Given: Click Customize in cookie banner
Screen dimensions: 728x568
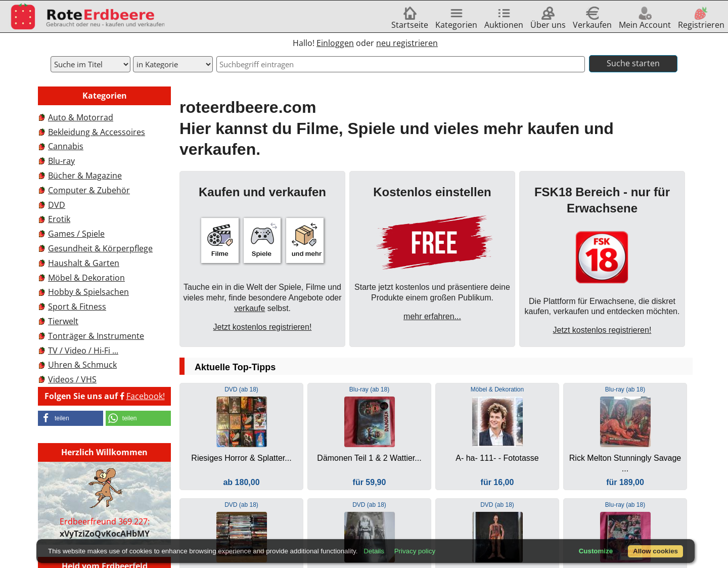Looking at the screenshot, I should pyautogui.click(x=596, y=551).
